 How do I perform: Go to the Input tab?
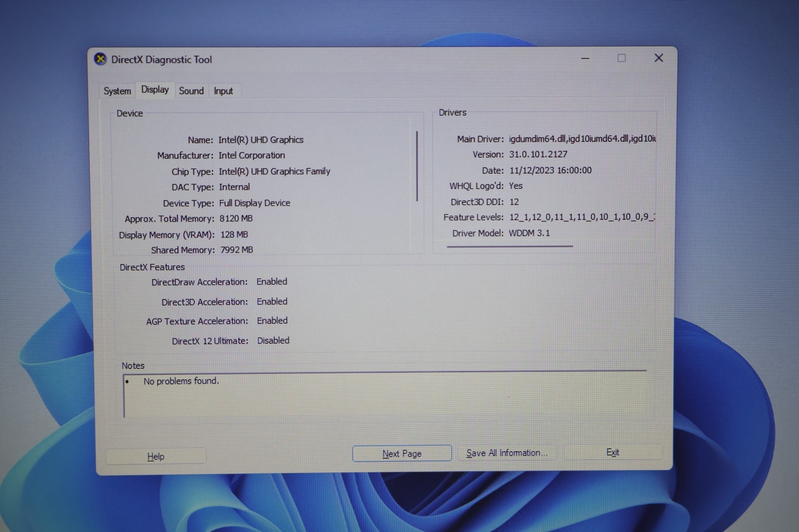click(x=223, y=91)
